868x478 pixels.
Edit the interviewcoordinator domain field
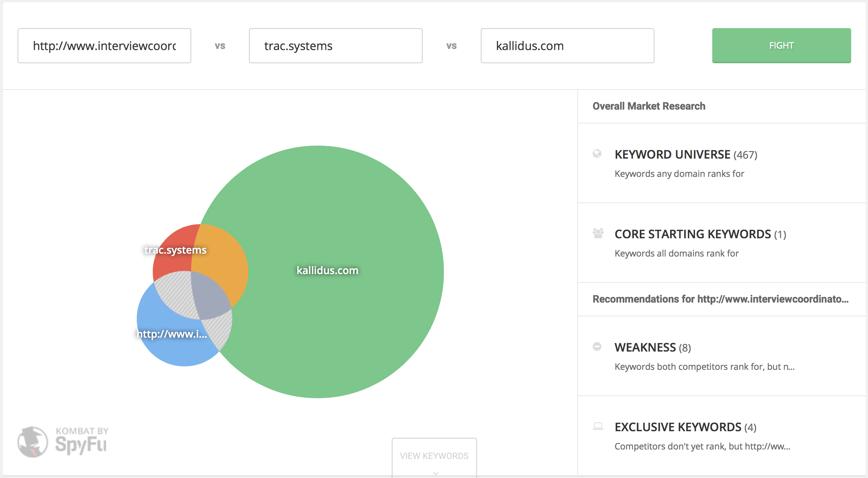pyautogui.click(x=104, y=46)
